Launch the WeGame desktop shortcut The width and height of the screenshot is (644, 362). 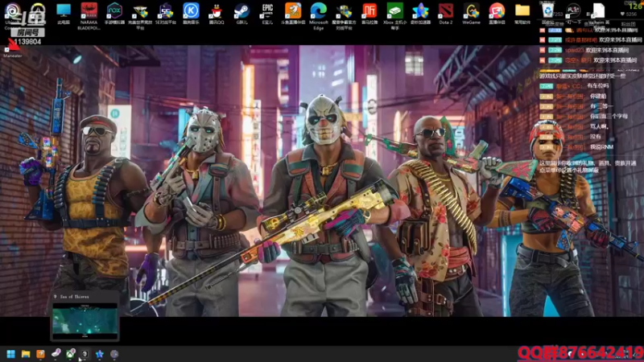tap(471, 11)
